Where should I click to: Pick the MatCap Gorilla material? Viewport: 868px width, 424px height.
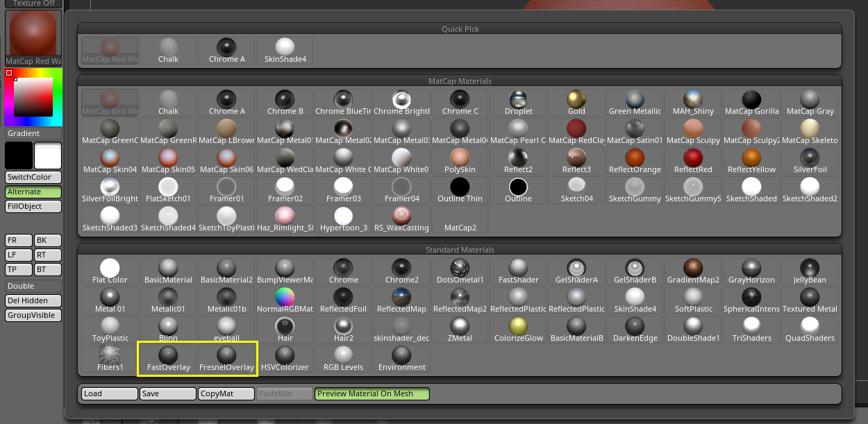pos(751,103)
